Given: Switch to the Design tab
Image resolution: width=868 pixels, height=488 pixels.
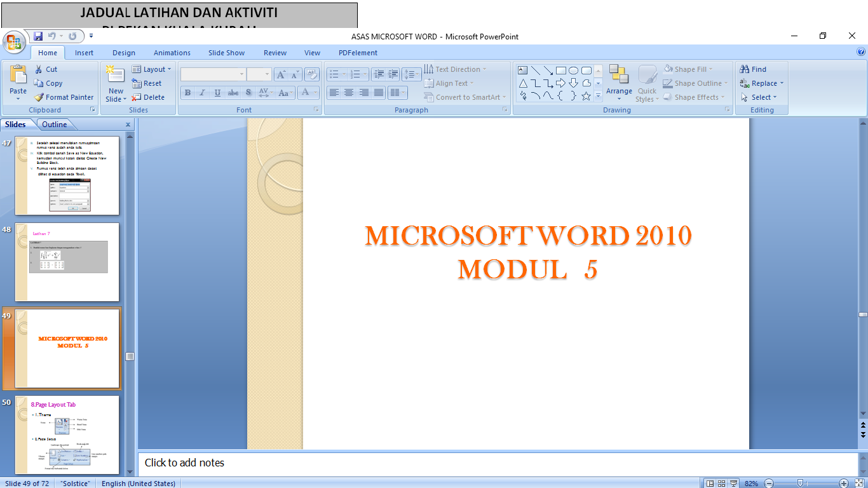Looking at the screenshot, I should [124, 53].
